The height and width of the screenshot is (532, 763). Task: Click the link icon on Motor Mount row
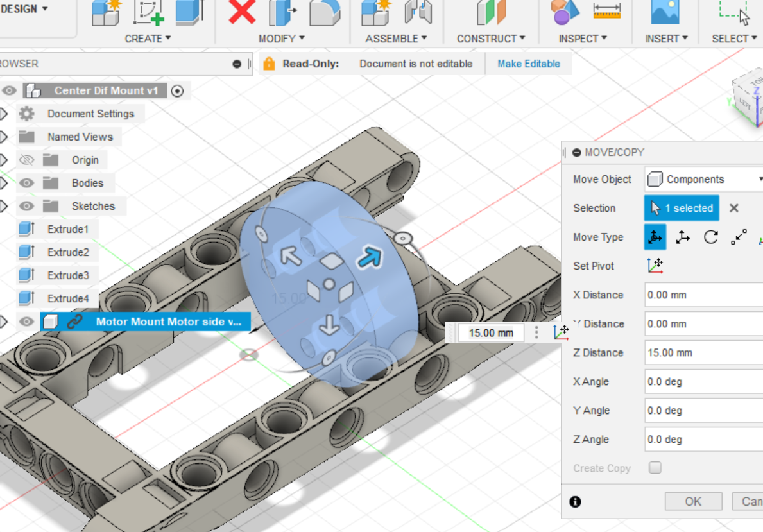coord(74,322)
